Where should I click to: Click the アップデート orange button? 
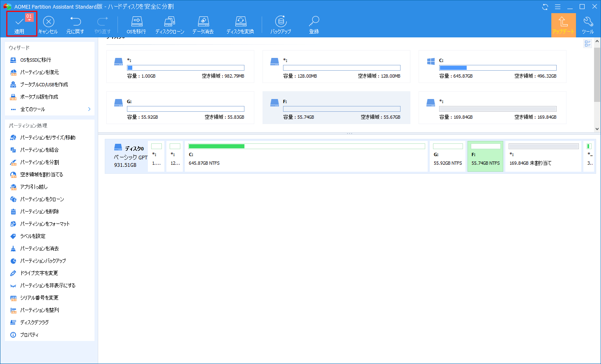(x=563, y=25)
